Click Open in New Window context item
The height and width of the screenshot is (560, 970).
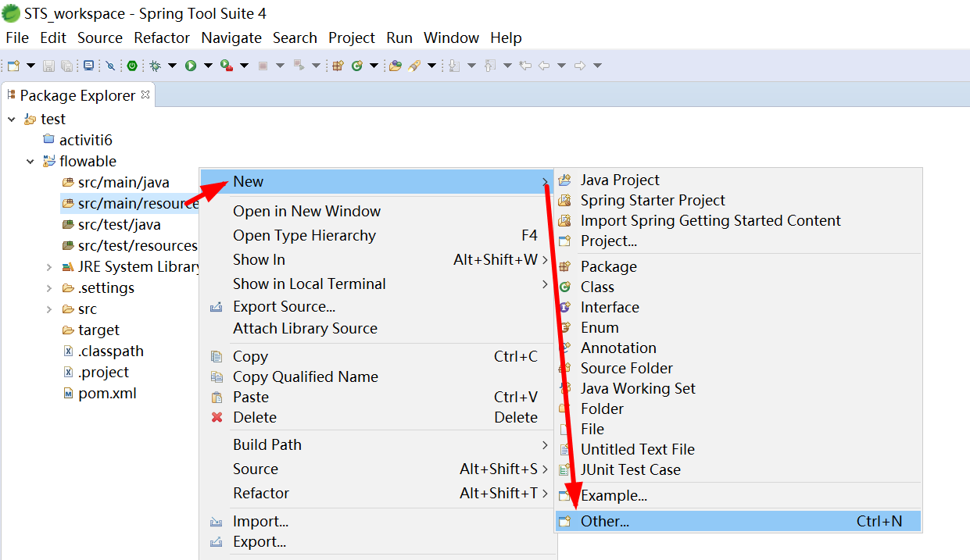(x=378, y=212)
